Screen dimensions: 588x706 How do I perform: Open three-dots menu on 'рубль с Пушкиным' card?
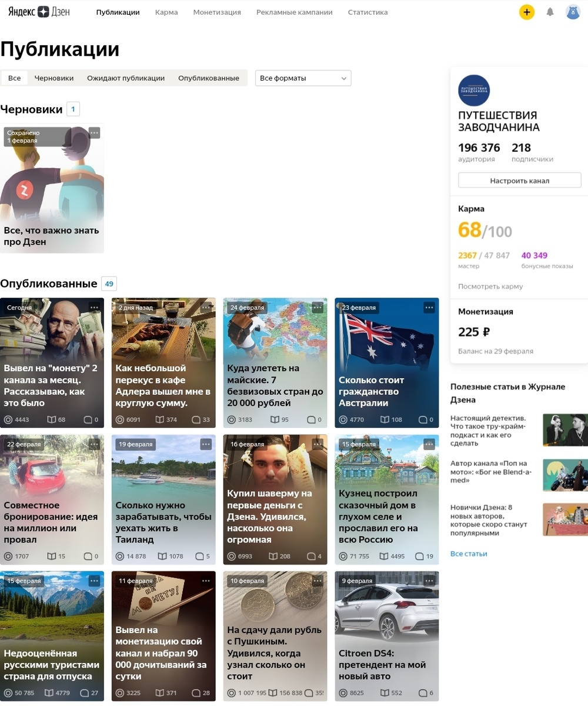pos(318,581)
